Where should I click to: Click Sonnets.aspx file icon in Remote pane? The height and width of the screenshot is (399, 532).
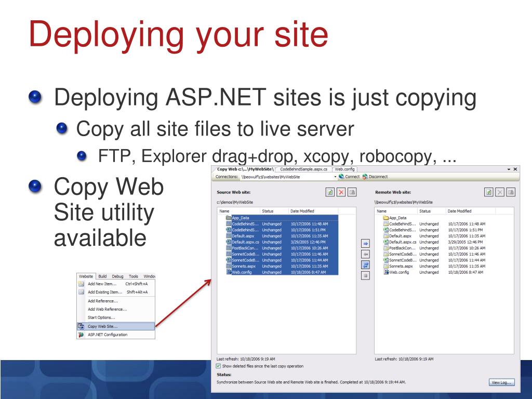pos(386,266)
